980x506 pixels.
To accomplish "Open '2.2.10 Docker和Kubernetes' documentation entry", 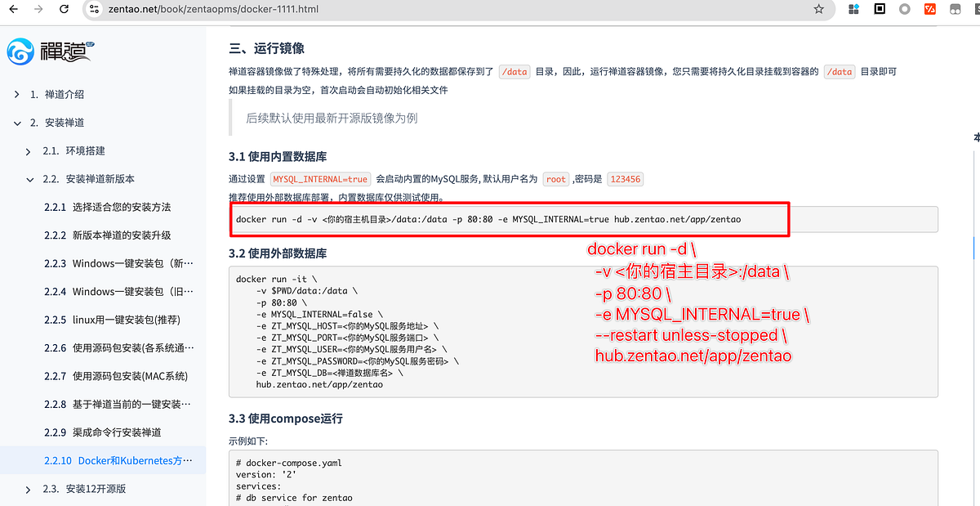I will point(118,459).
